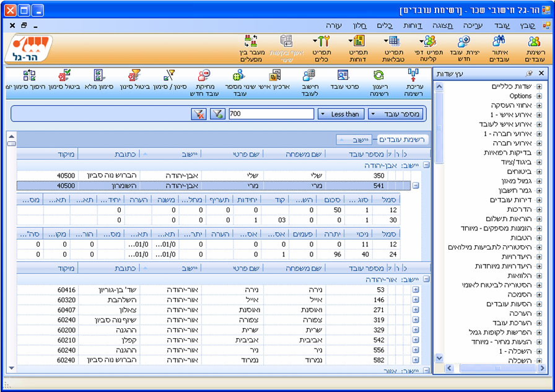Viewport: 555px width, 392px height.
Task: Open the חלון menu
Action: point(360,25)
